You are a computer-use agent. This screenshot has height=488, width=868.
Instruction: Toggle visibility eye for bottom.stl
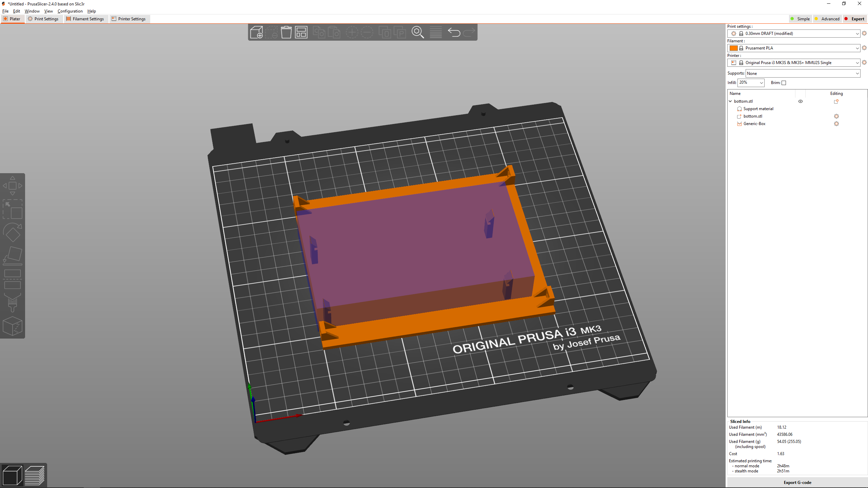tap(800, 101)
